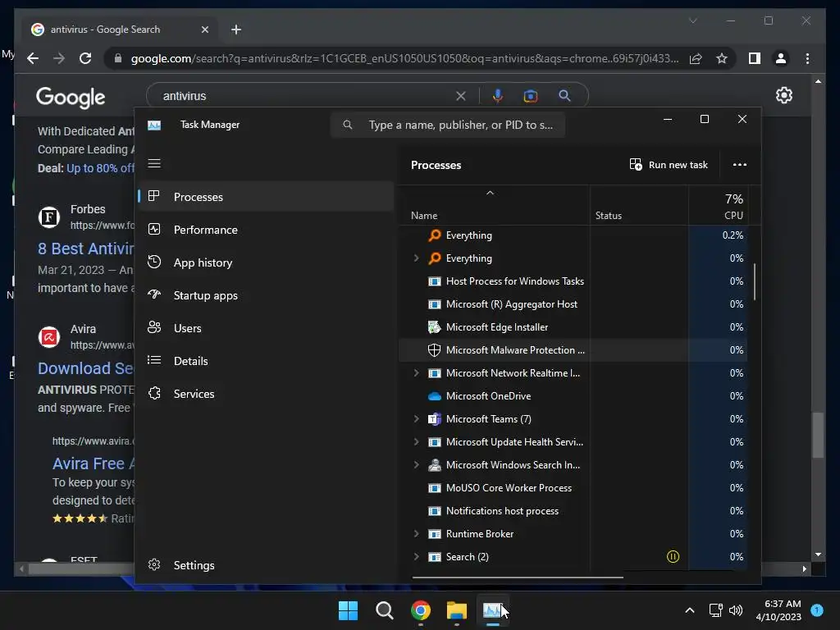Select the Microsoft Edge Installer icon
Screen dimensions: 840x630
click(x=435, y=326)
